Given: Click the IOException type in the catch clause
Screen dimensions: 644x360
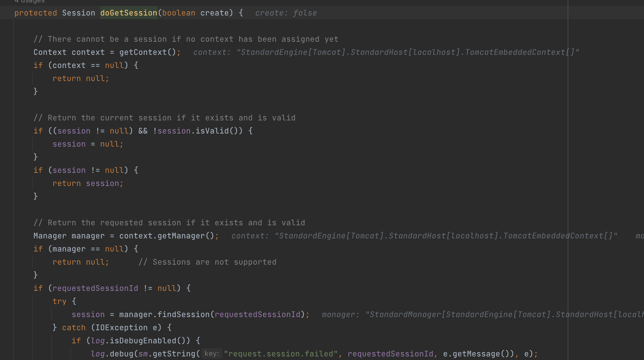Looking at the screenshot, I should coord(121,328).
